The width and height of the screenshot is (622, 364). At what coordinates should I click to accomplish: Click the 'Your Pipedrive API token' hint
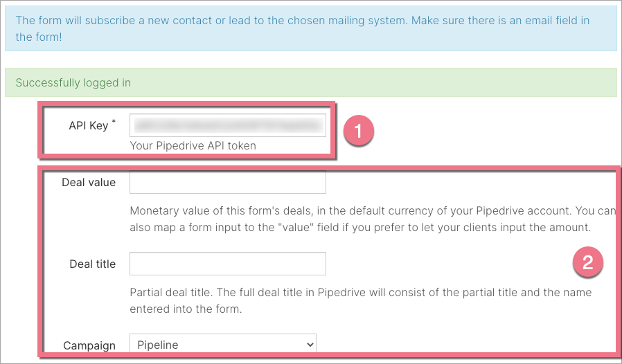(193, 145)
